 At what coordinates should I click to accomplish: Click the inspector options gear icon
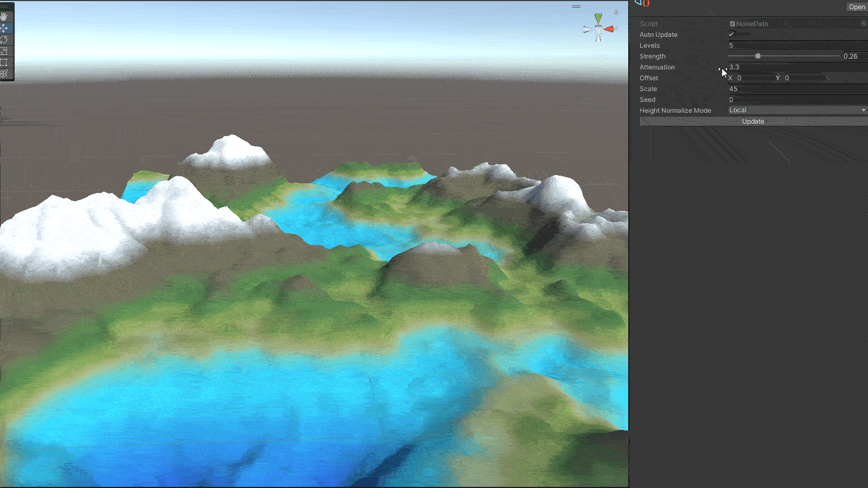pyautogui.click(x=864, y=23)
